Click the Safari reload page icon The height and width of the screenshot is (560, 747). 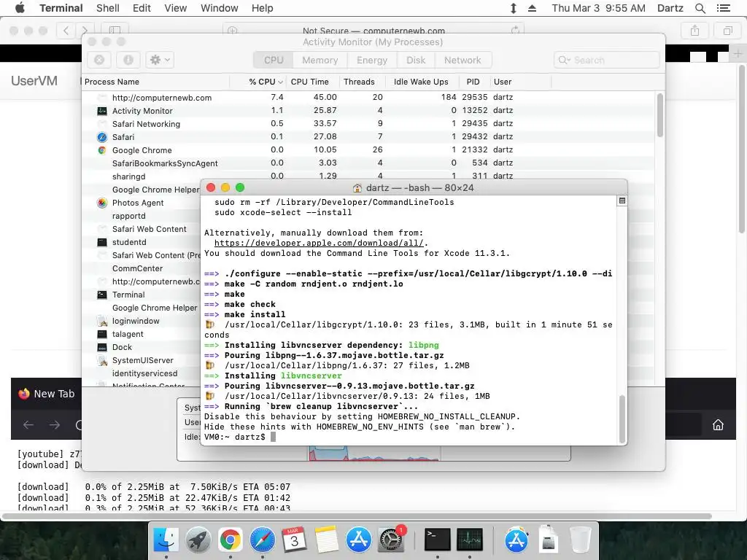(515, 31)
